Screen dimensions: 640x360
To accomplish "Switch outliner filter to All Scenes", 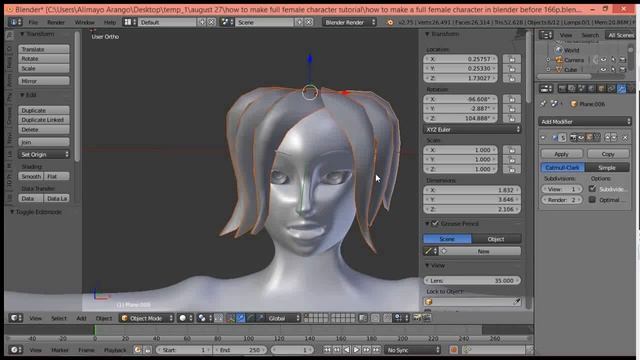I will tap(620, 35).
